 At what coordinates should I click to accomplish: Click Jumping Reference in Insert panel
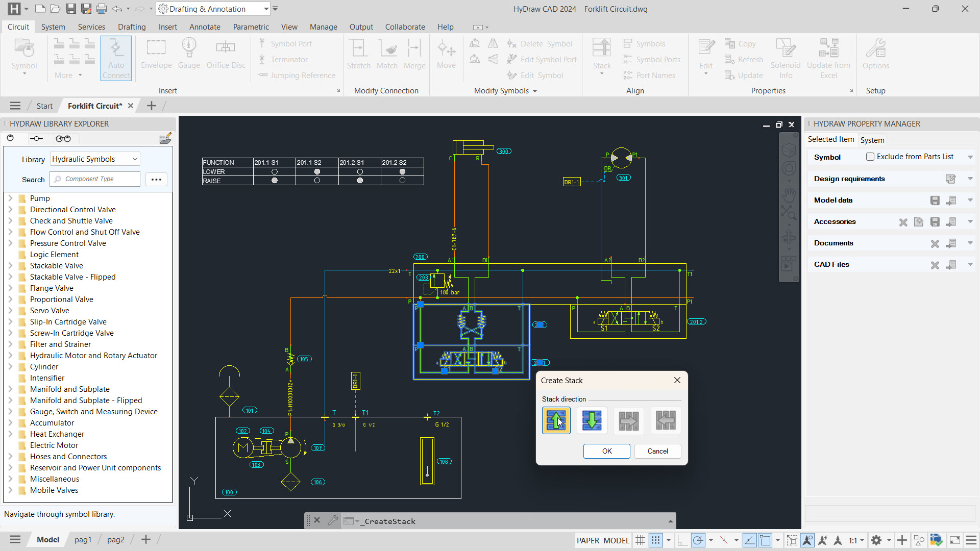coord(297,76)
